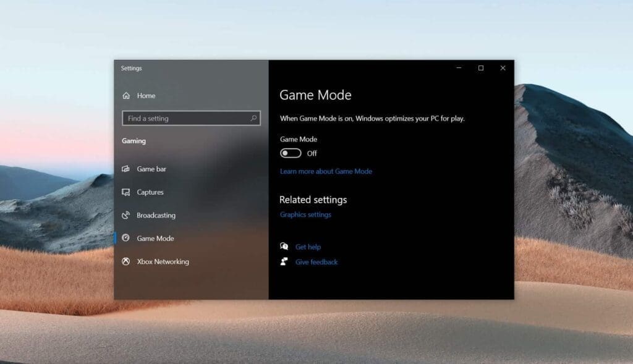Select the Game bar icon in sidebar
This screenshot has width=633, height=364.
[x=127, y=169]
